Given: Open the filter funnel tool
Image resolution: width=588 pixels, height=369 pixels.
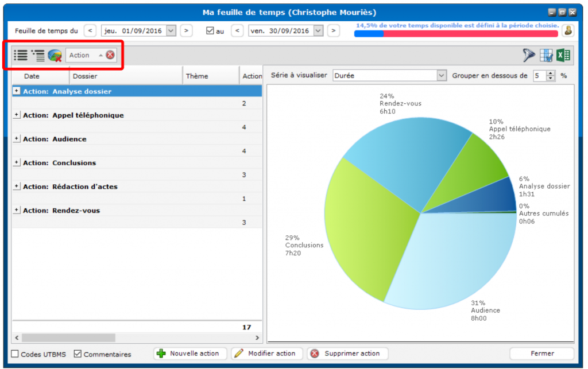Looking at the screenshot, I should point(529,55).
